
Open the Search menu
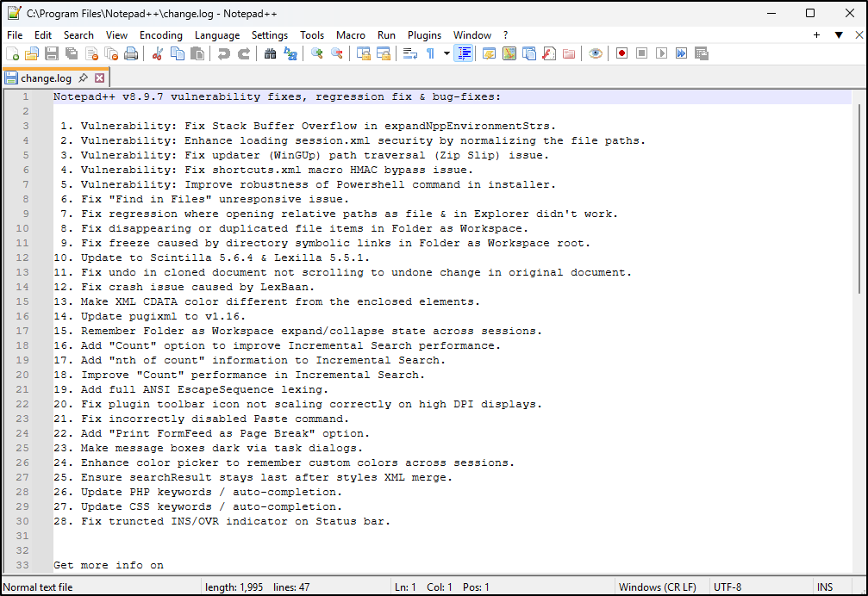[78, 34]
